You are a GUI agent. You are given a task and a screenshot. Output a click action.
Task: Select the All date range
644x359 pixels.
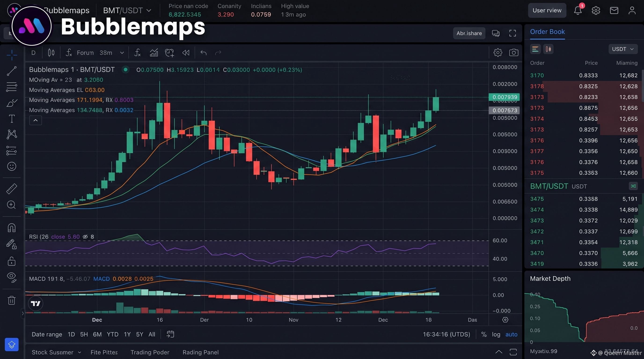click(152, 334)
